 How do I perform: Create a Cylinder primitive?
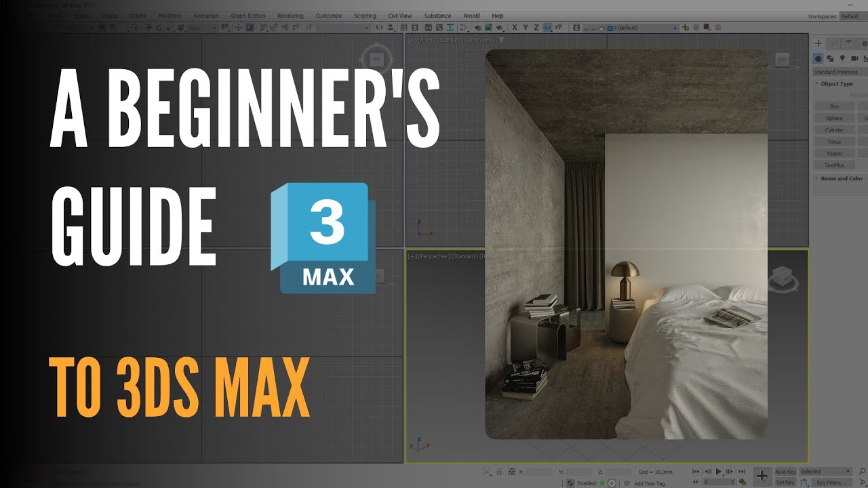coord(834,129)
